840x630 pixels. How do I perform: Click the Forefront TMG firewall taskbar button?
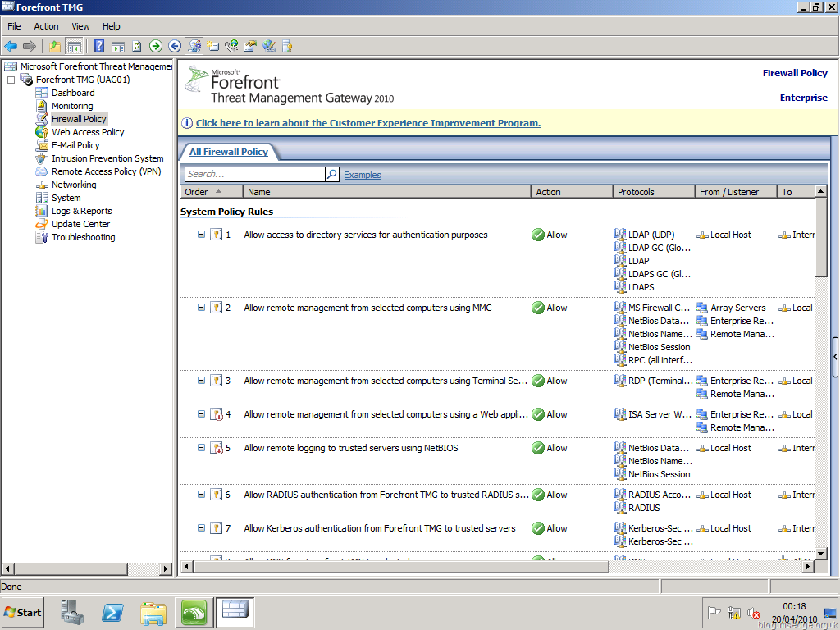[x=235, y=612]
